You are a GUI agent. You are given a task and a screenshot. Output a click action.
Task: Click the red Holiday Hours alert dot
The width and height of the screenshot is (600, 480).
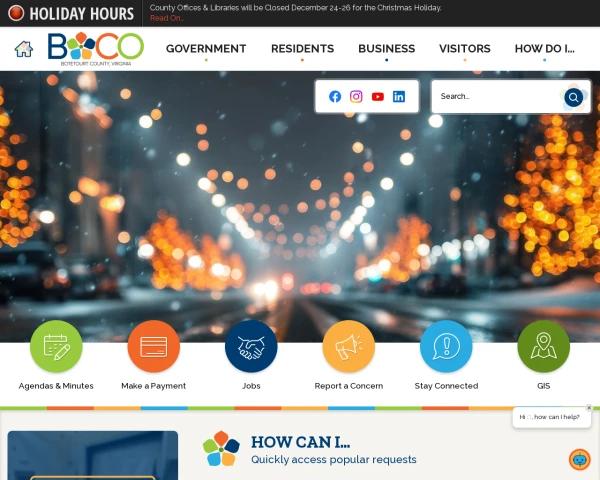[16, 13]
